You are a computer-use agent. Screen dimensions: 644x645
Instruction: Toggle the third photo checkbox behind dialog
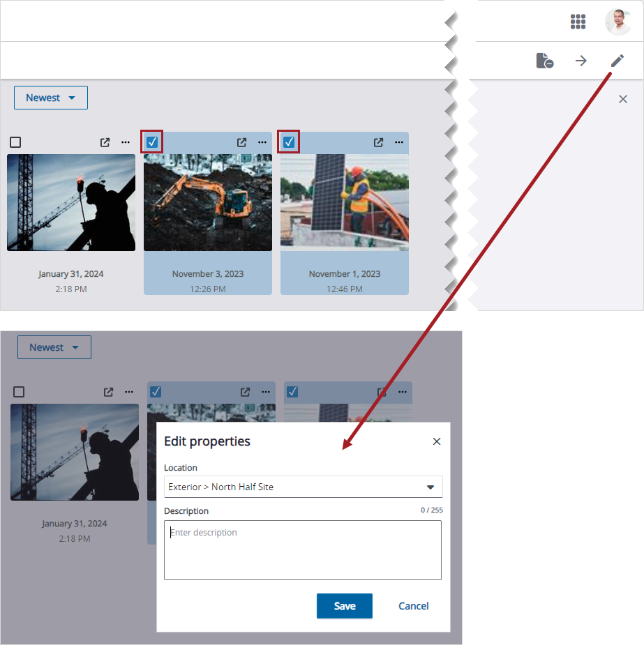(292, 392)
